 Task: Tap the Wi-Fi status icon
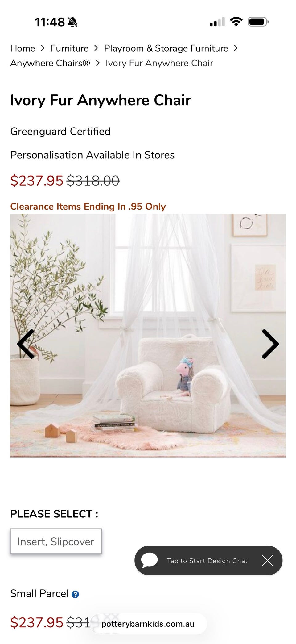(x=236, y=22)
